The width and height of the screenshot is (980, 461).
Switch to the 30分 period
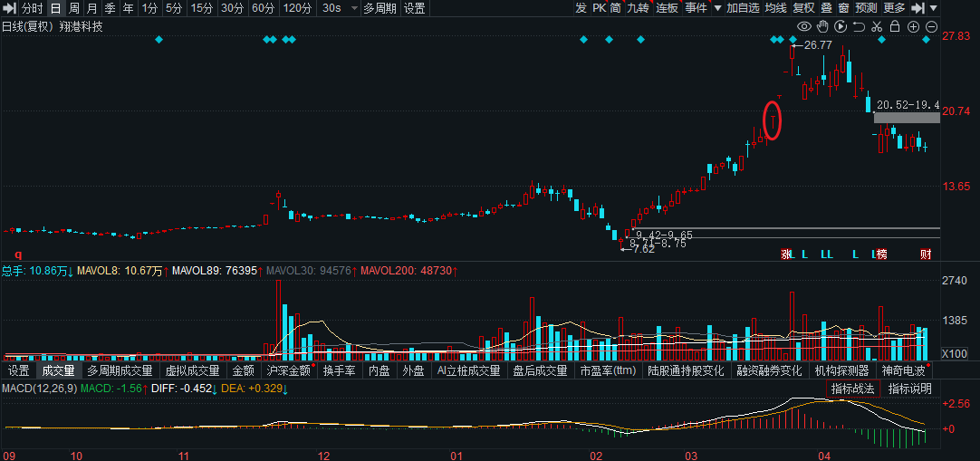click(233, 8)
